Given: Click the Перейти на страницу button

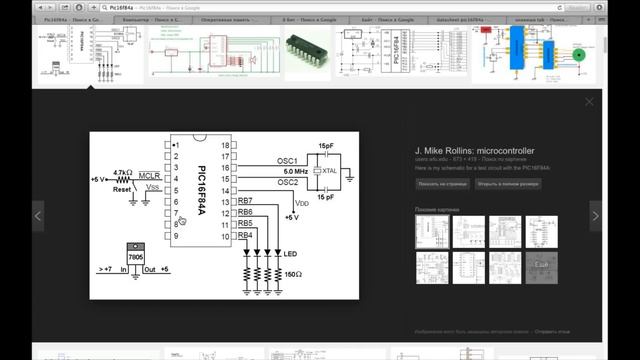Looking at the screenshot, I should [x=442, y=184].
